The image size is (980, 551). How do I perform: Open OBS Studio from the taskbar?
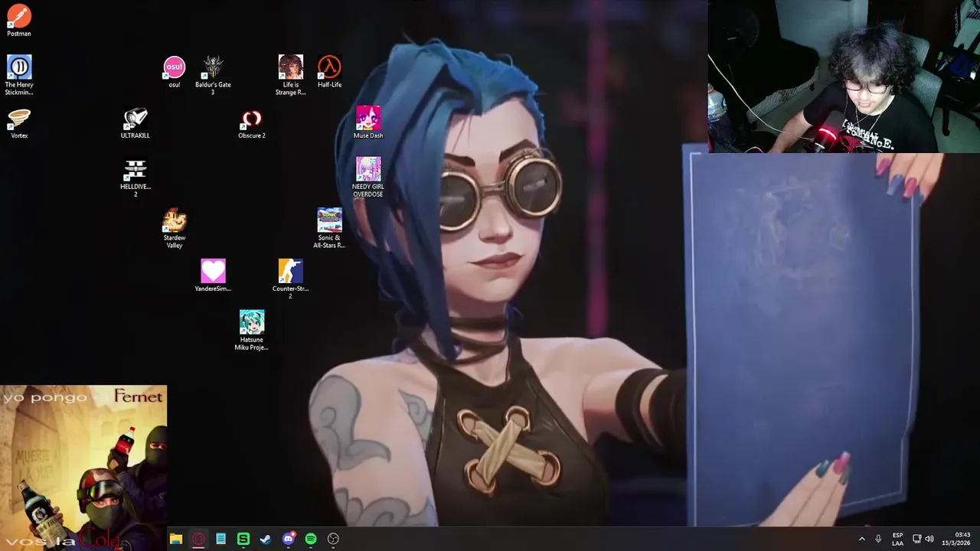[x=333, y=539]
